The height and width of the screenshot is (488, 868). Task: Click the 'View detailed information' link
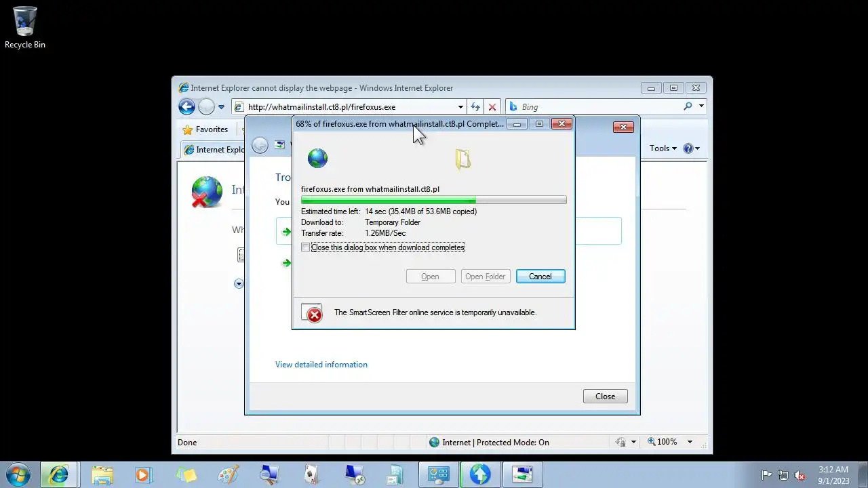[321, 365]
